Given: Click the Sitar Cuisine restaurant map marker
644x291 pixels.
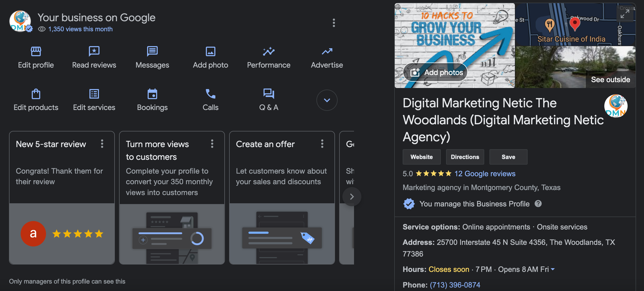Looking at the screenshot, I should (550, 25).
